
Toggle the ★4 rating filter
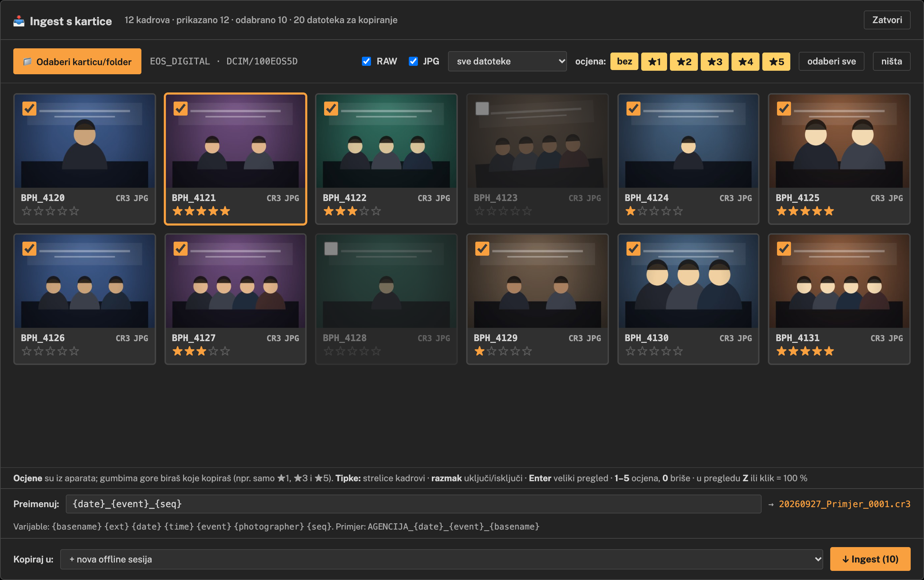click(x=745, y=61)
